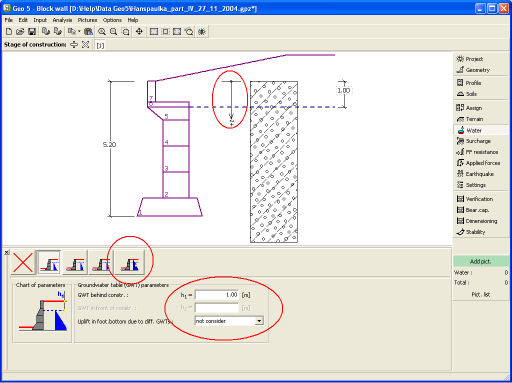512x383 pixels.
Task: Switch to Assign input mode
Action: (x=481, y=108)
